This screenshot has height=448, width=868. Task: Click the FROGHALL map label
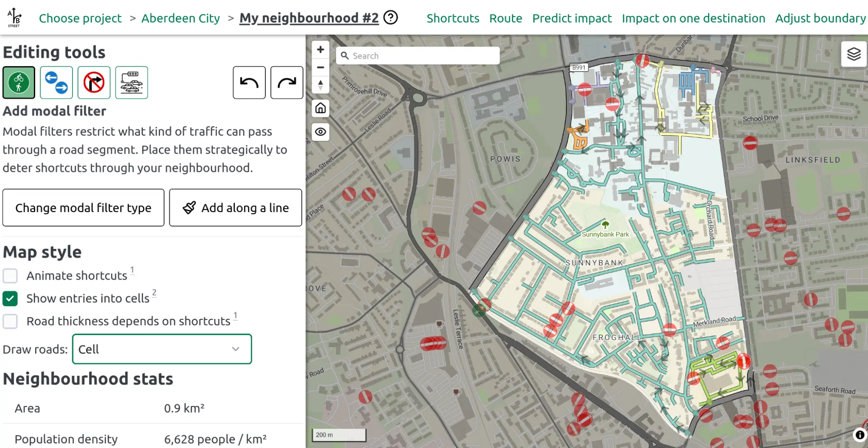[x=617, y=338]
